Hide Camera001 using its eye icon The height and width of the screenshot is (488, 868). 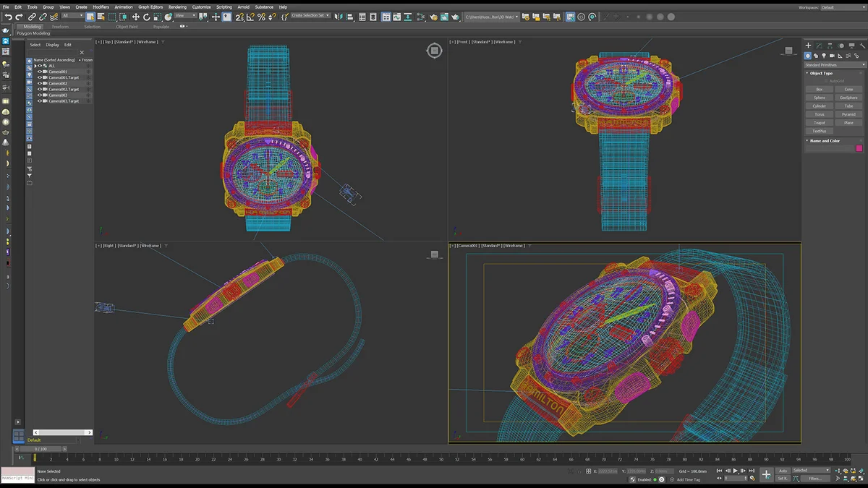tap(40, 72)
